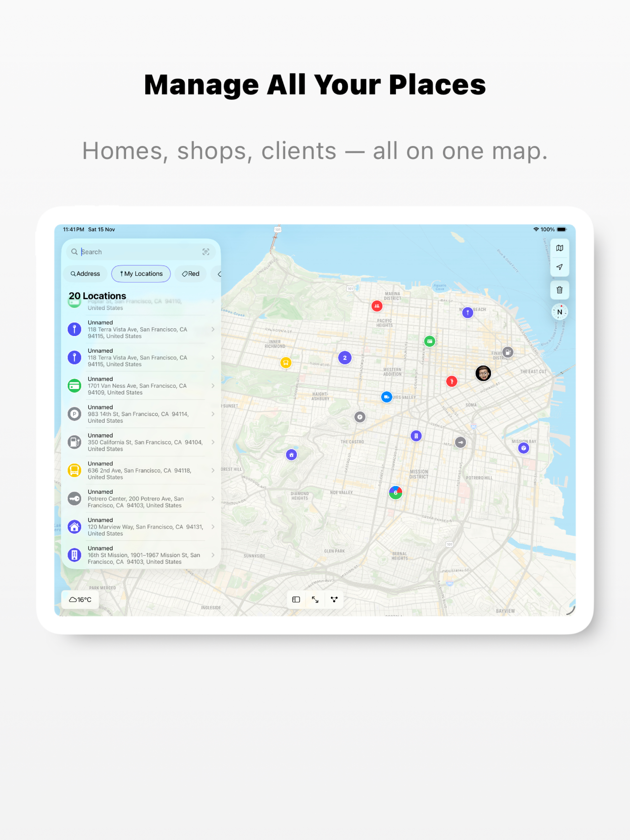Screen dimensions: 630x840
Task: Open the Potrero Center, 200 Potrero Ave entry
Action: (x=141, y=499)
